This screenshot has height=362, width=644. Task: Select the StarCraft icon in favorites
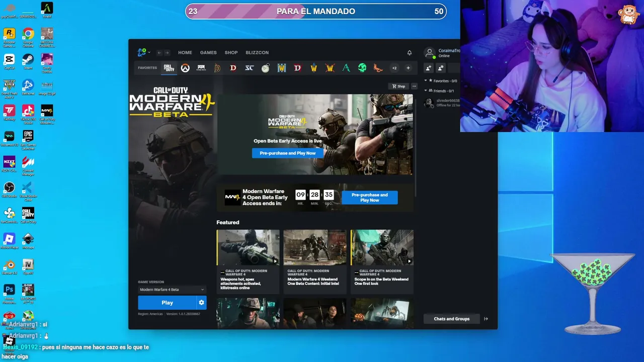pyautogui.click(x=249, y=68)
